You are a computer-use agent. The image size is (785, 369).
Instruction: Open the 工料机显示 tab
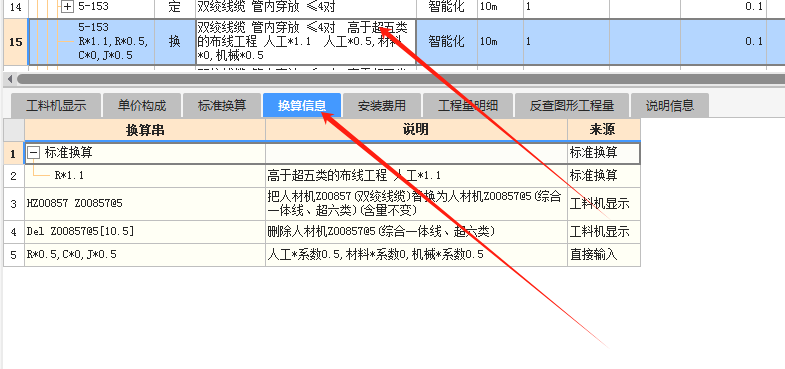(x=56, y=106)
